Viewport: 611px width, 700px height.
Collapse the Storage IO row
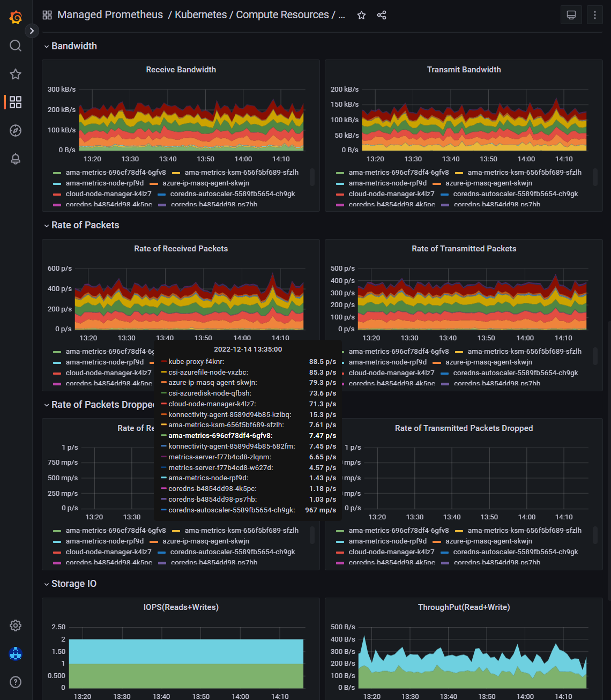73,584
